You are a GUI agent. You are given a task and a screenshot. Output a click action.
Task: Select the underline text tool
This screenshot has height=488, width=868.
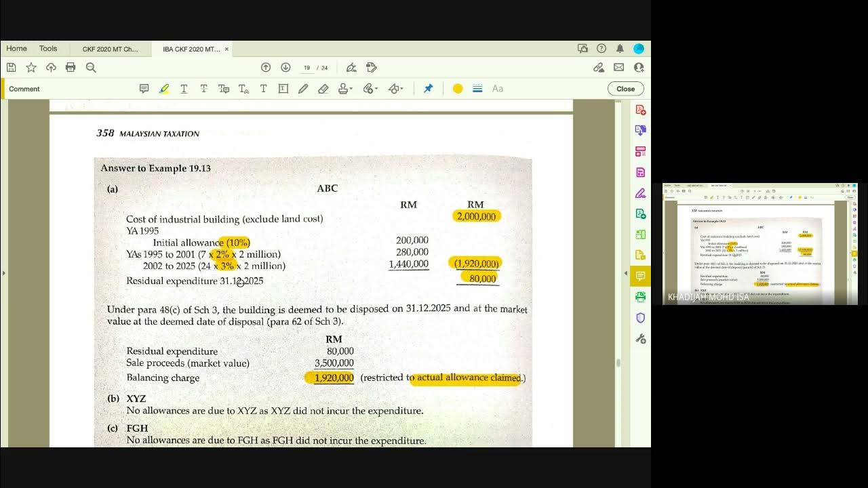184,89
